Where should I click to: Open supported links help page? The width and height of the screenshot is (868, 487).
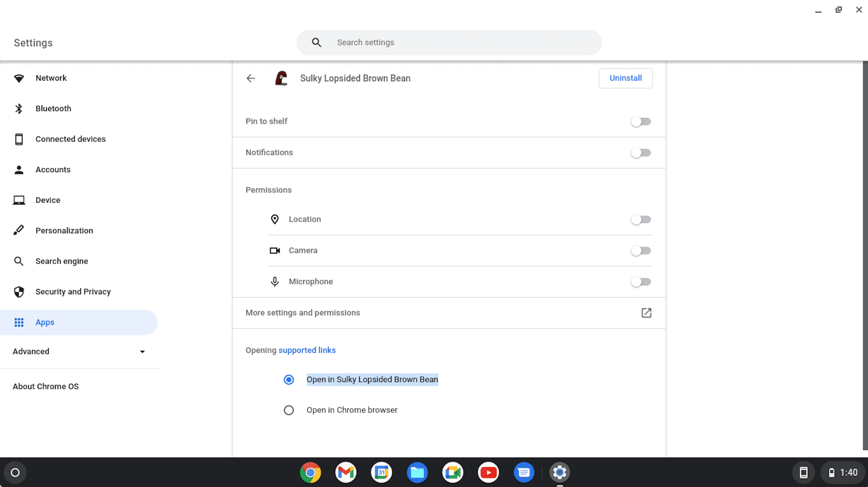(307, 350)
